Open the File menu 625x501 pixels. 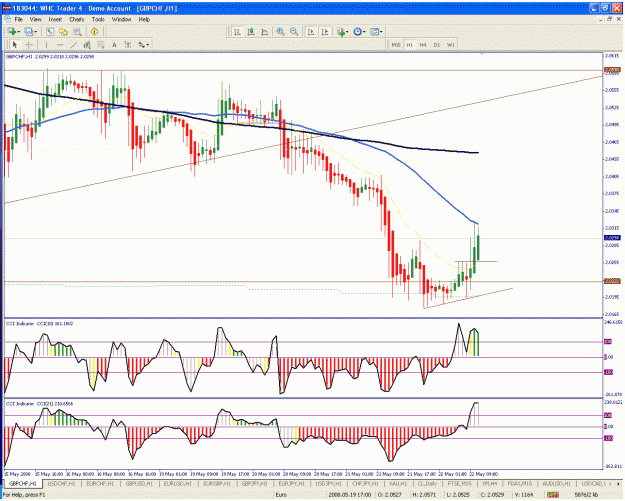click(18, 19)
